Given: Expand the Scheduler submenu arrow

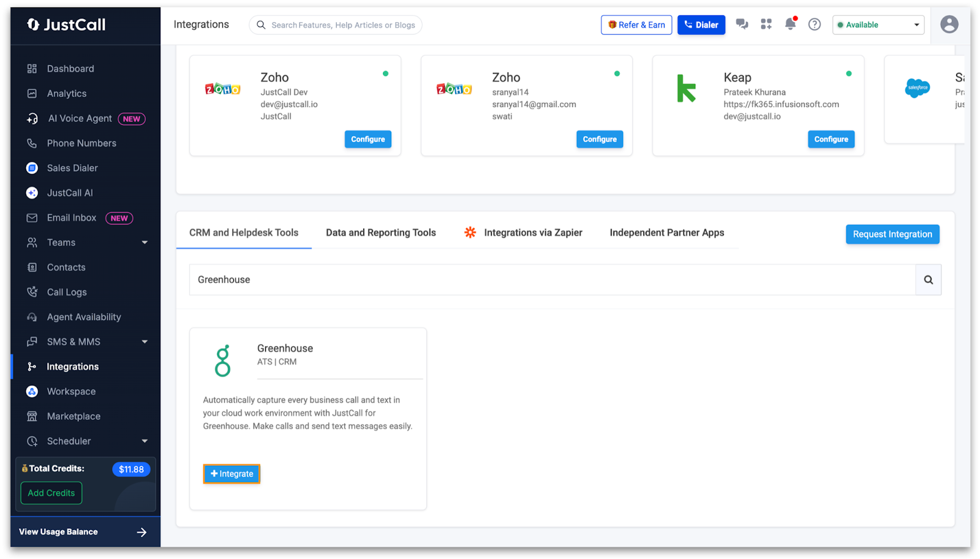Looking at the screenshot, I should 145,441.
